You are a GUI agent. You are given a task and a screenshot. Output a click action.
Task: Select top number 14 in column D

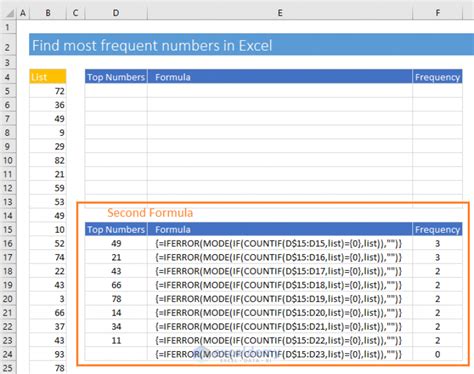click(x=116, y=312)
